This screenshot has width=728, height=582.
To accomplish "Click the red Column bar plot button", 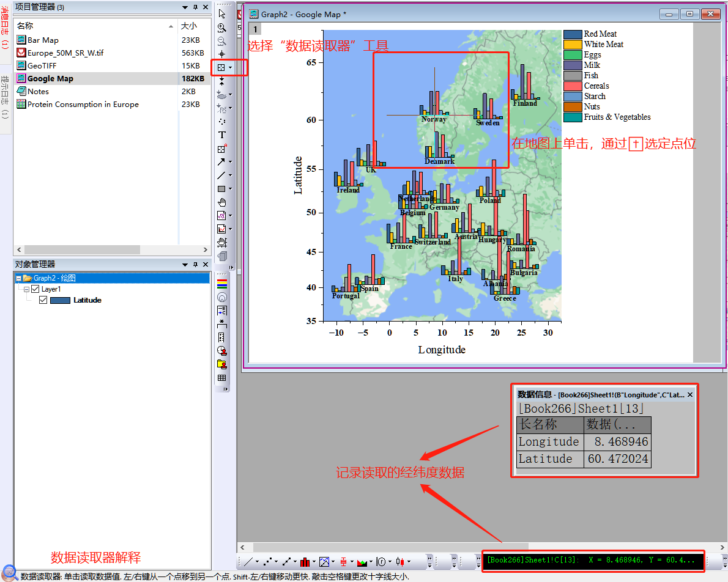I will click(x=305, y=562).
